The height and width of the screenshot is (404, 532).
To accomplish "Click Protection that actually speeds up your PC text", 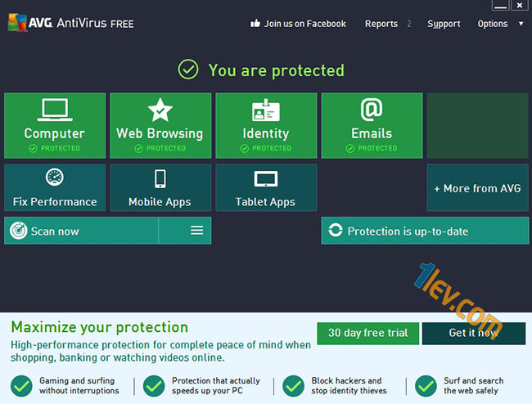I will [216, 386].
